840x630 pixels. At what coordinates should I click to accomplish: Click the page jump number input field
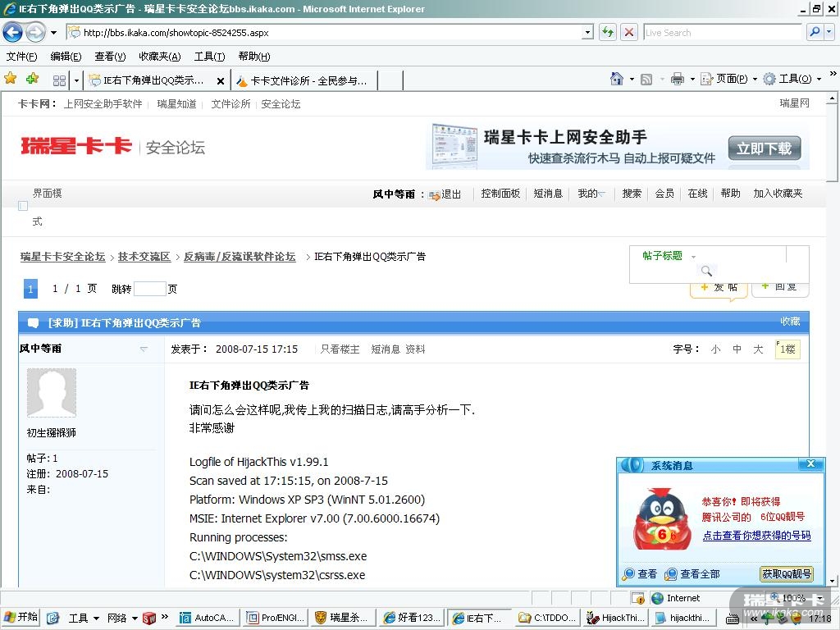point(150,289)
